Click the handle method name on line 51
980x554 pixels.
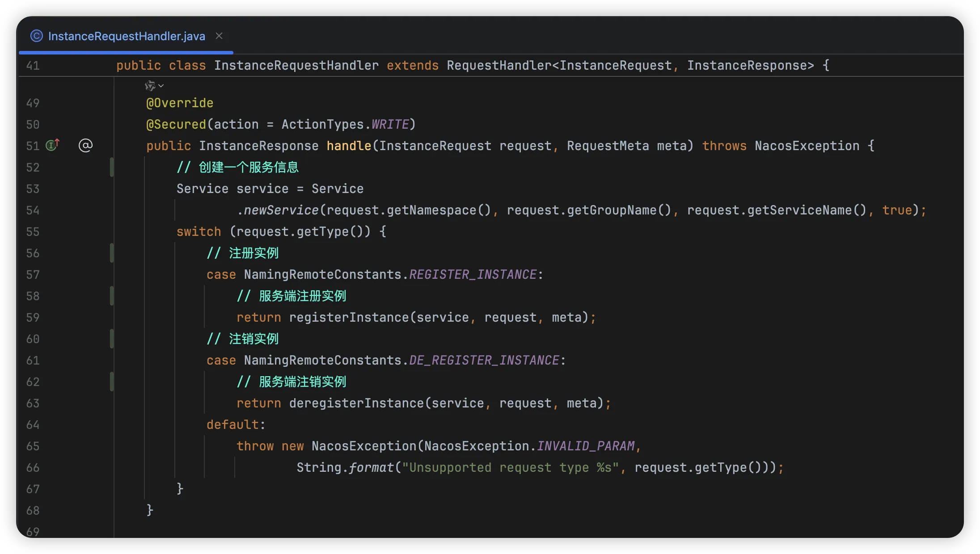349,146
